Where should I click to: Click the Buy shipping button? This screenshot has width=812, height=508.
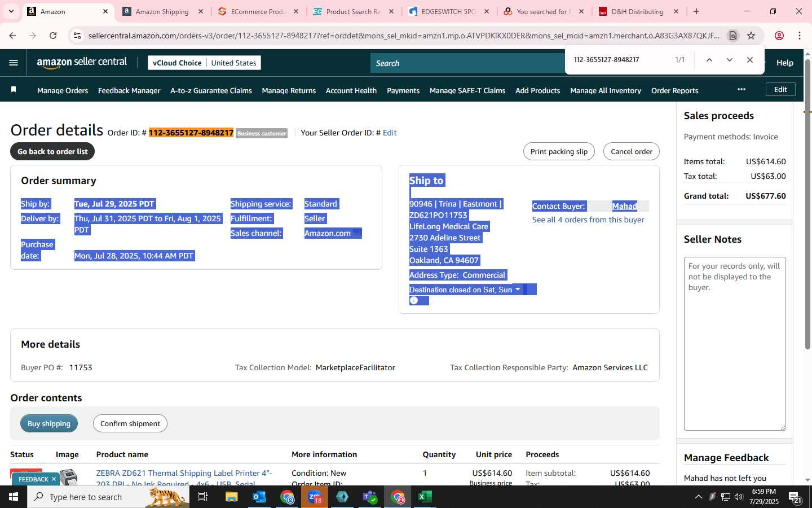pos(49,423)
